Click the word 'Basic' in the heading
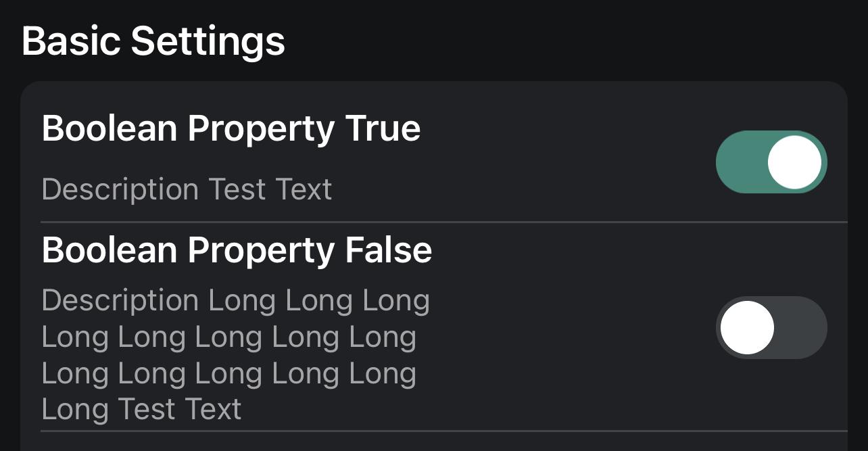The width and height of the screenshot is (868, 451). pyautogui.click(x=72, y=41)
